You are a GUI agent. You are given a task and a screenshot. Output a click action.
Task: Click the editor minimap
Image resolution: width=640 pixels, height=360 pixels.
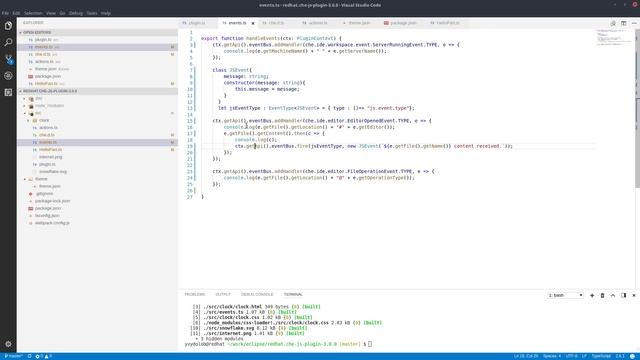[614, 37]
